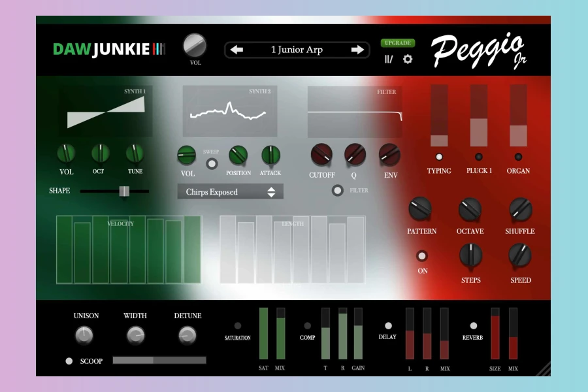This screenshot has height=392, width=588.
Task: Click the Synth 2 POSITION knob
Action: point(238,155)
